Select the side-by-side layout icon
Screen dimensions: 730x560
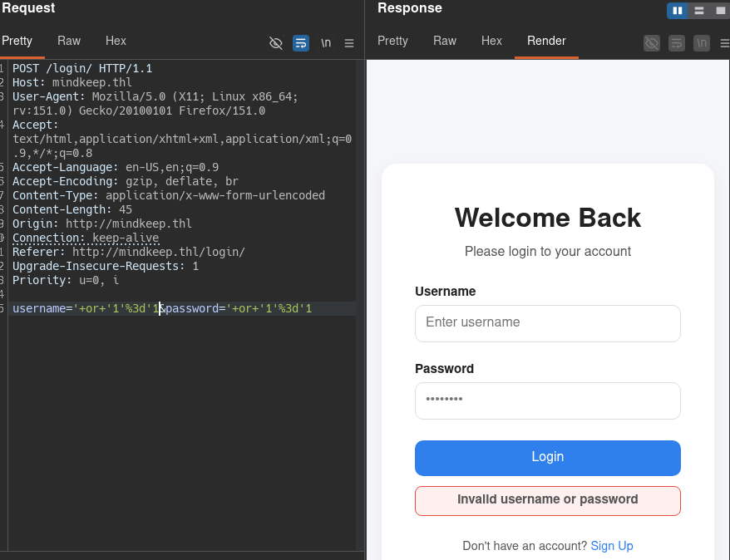[678, 10]
